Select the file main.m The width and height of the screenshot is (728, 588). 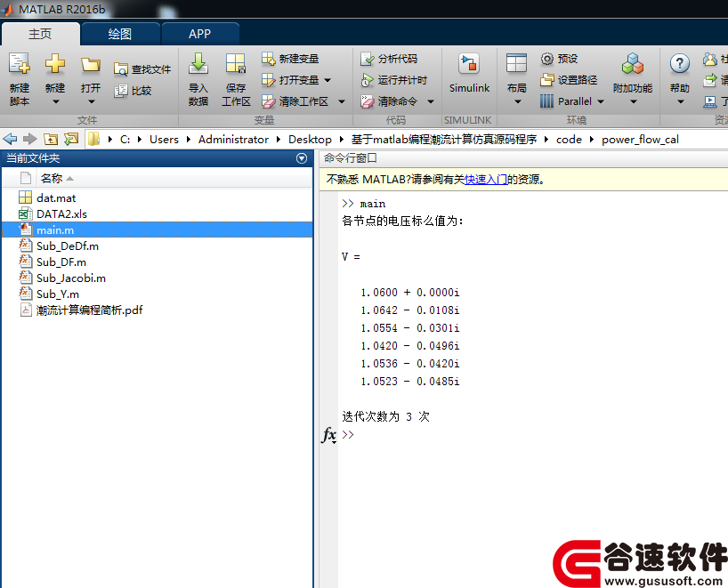point(158,230)
